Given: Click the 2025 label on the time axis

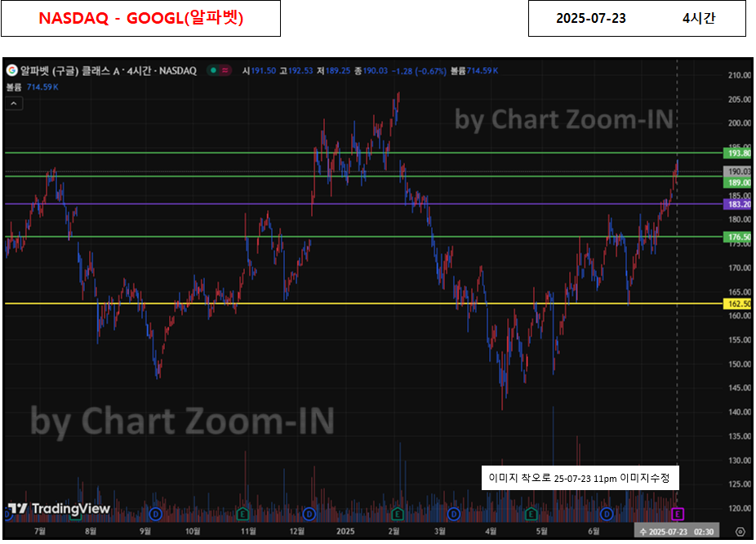Looking at the screenshot, I should [345, 531].
